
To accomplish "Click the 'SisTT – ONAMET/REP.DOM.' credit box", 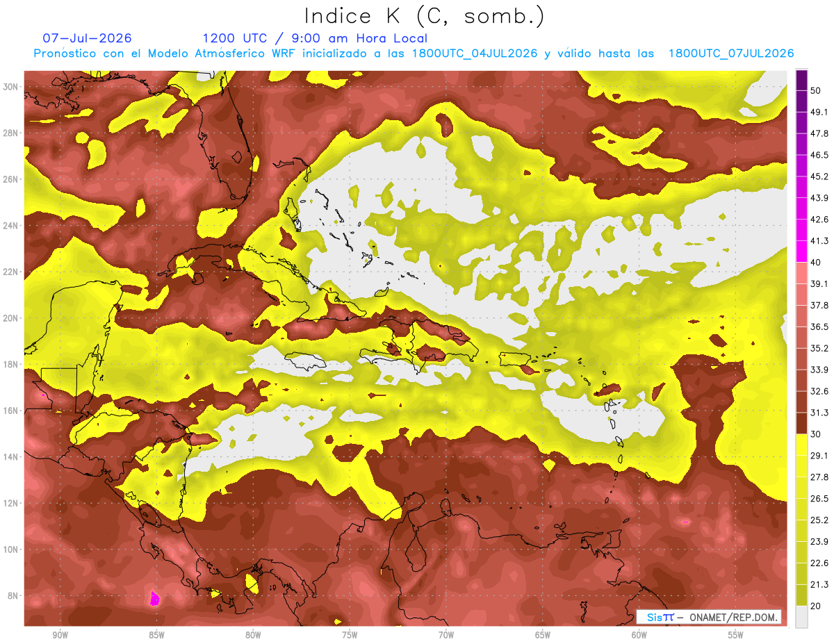I will pyautogui.click(x=709, y=617).
